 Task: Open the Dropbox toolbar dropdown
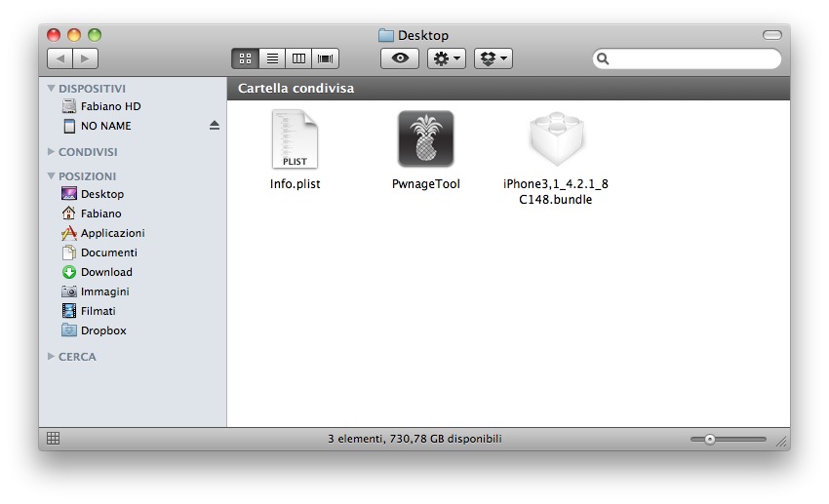point(493,58)
